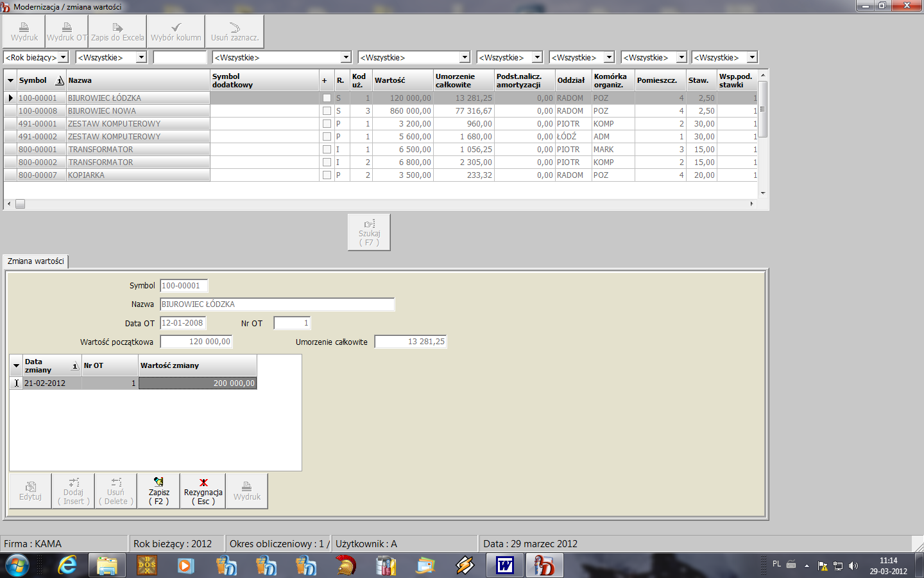
Task: Open the helmet icon application on taskbar
Action: (346, 566)
